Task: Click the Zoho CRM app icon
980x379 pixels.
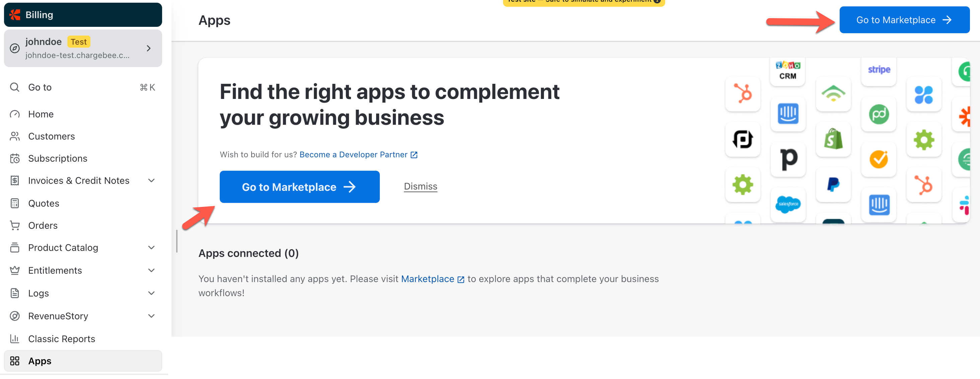Action: click(x=787, y=70)
